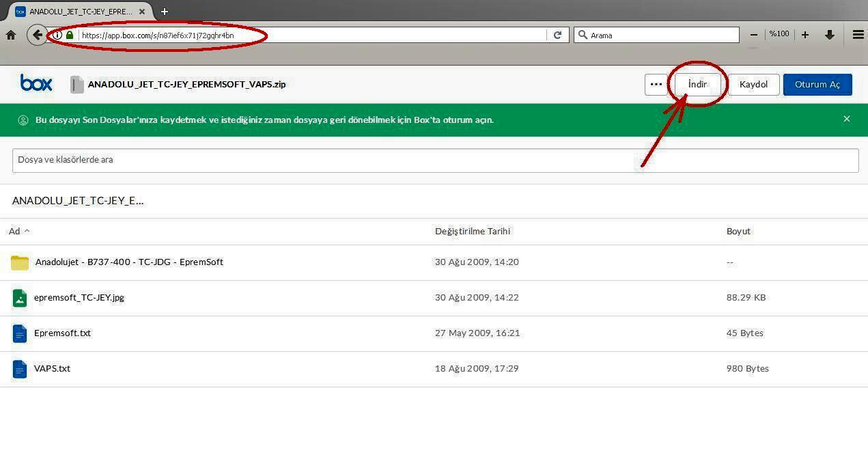Open the browser downloads arrow icon

(x=830, y=35)
